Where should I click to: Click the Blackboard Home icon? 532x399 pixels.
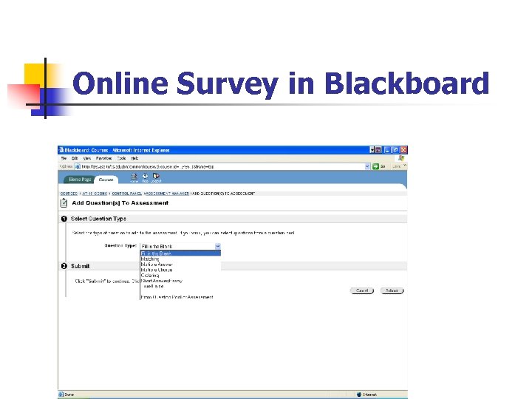click(134, 177)
